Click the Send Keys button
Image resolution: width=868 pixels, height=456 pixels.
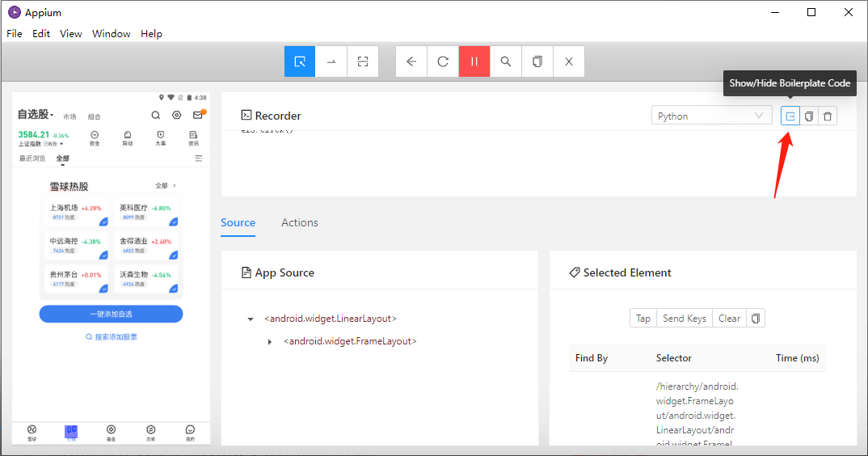coord(685,319)
